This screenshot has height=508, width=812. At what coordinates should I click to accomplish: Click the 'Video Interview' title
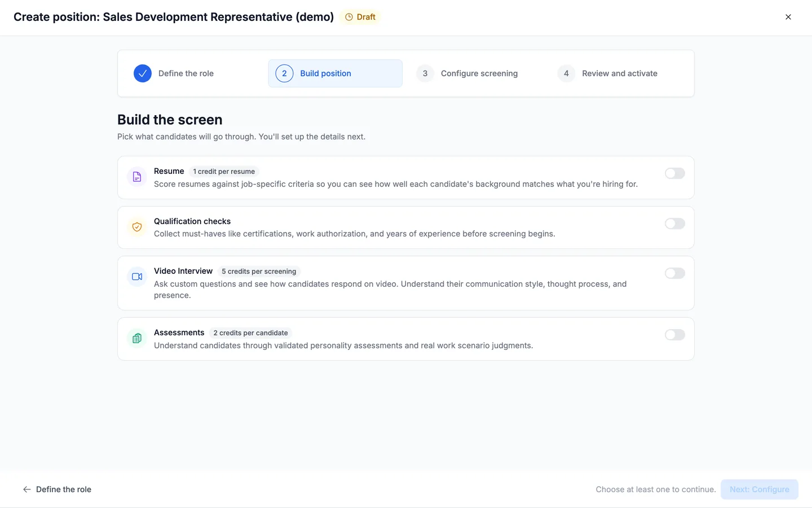(x=183, y=271)
